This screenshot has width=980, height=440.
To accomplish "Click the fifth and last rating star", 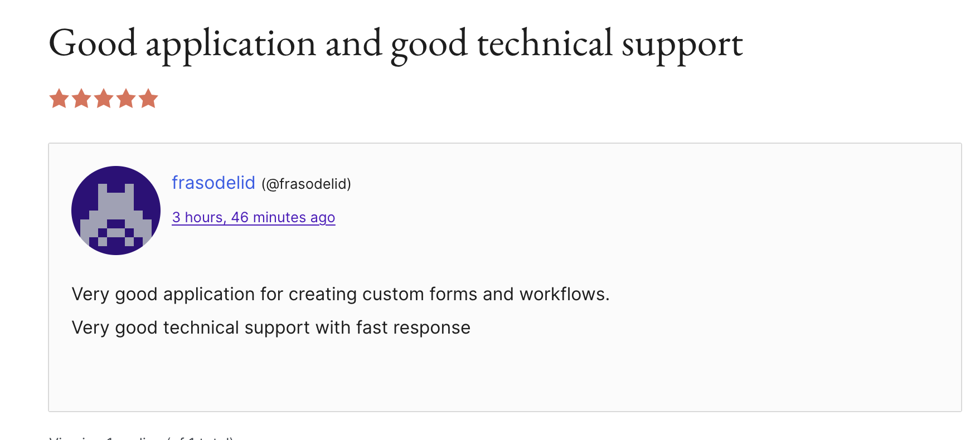I will (x=148, y=99).
